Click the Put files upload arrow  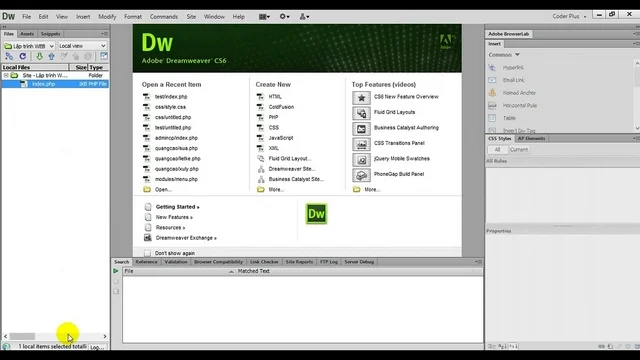(x=51, y=56)
